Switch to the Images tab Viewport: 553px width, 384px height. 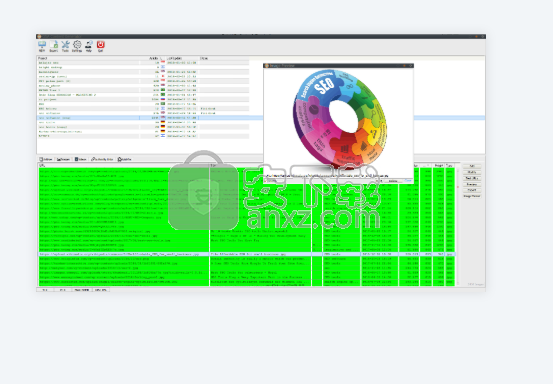pyautogui.click(x=63, y=159)
